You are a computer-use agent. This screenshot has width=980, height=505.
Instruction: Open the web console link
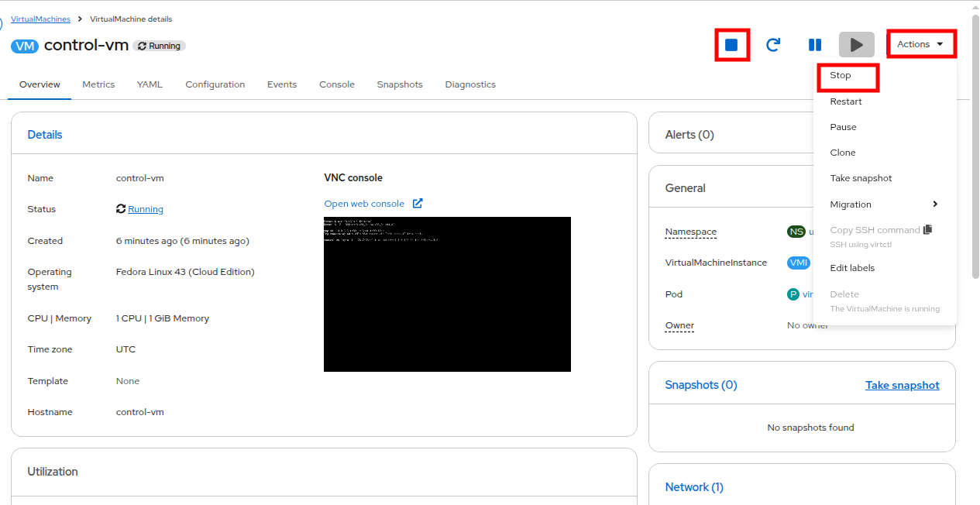[365, 203]
